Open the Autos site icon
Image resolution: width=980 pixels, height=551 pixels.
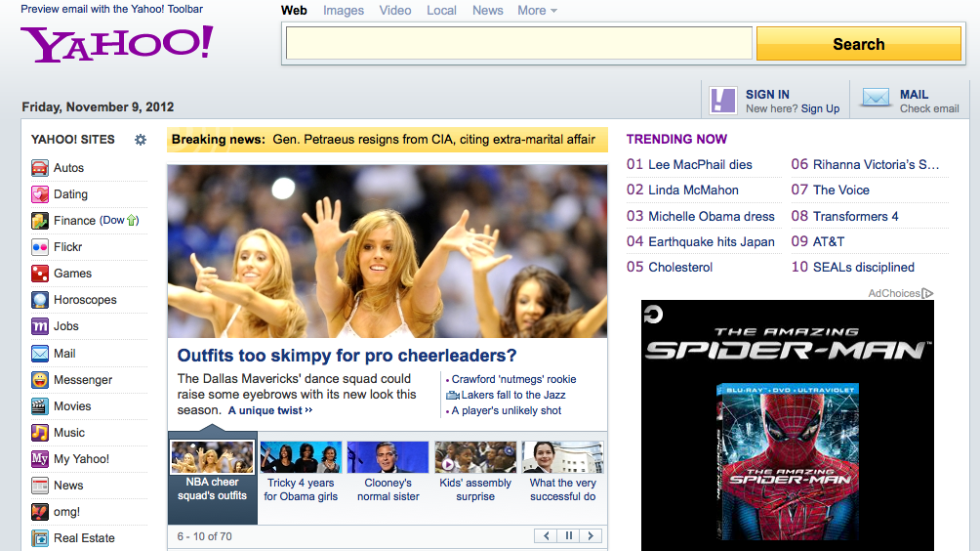point(40,168)
